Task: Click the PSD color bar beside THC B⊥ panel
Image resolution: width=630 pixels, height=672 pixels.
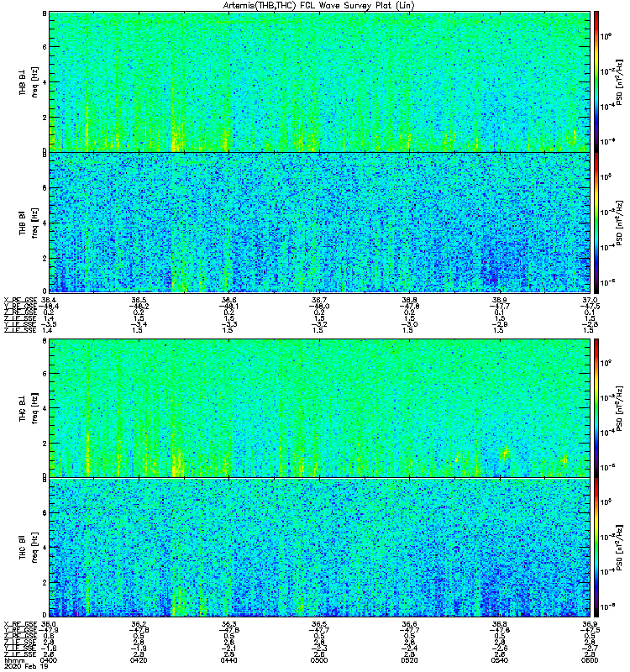Action: click(x=596, y=408)
